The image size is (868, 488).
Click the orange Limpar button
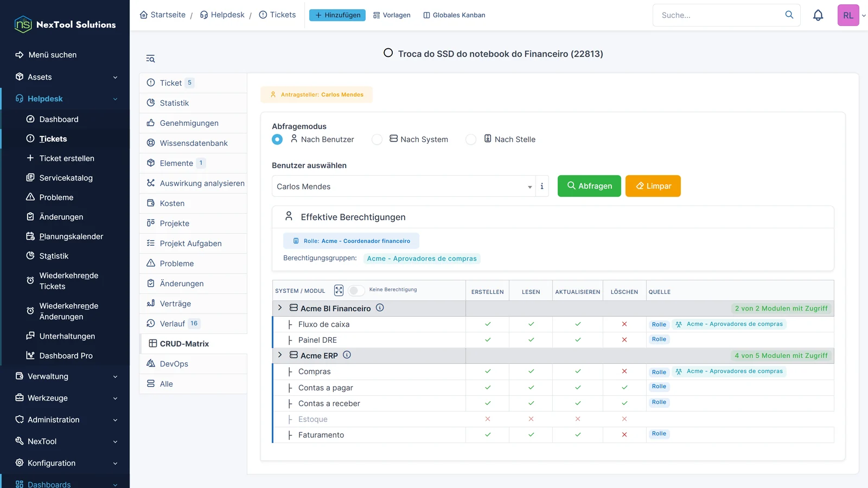(653, 186)
